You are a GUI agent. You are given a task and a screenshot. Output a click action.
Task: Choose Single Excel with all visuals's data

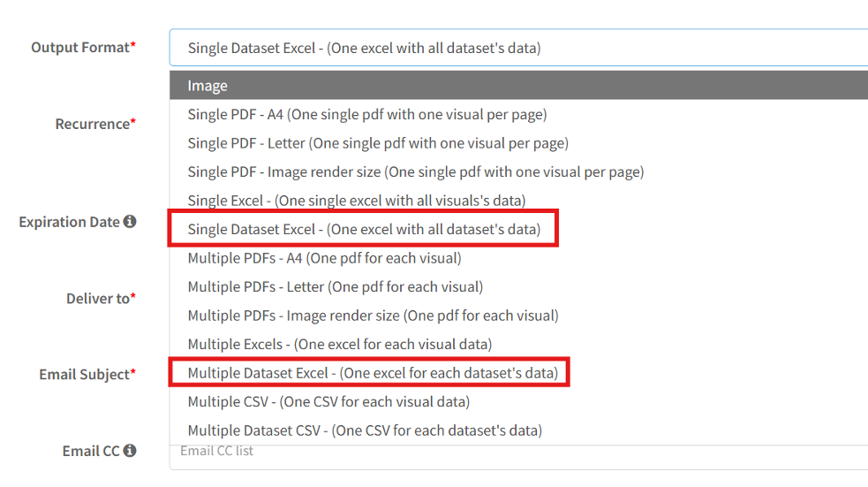[356, 201]
